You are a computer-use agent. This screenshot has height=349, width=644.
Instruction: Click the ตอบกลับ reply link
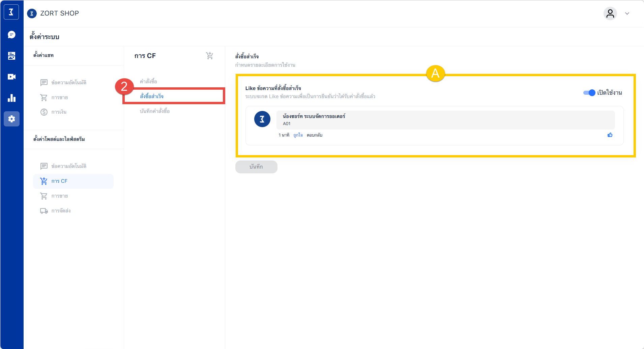pos(314,135)
